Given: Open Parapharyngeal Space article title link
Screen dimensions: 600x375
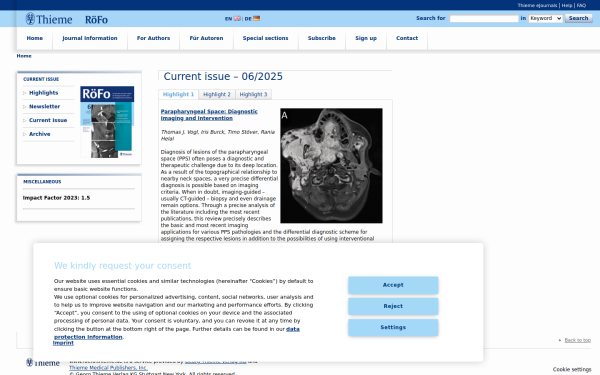Looking at the screenshot, I should tap(209, 115).
